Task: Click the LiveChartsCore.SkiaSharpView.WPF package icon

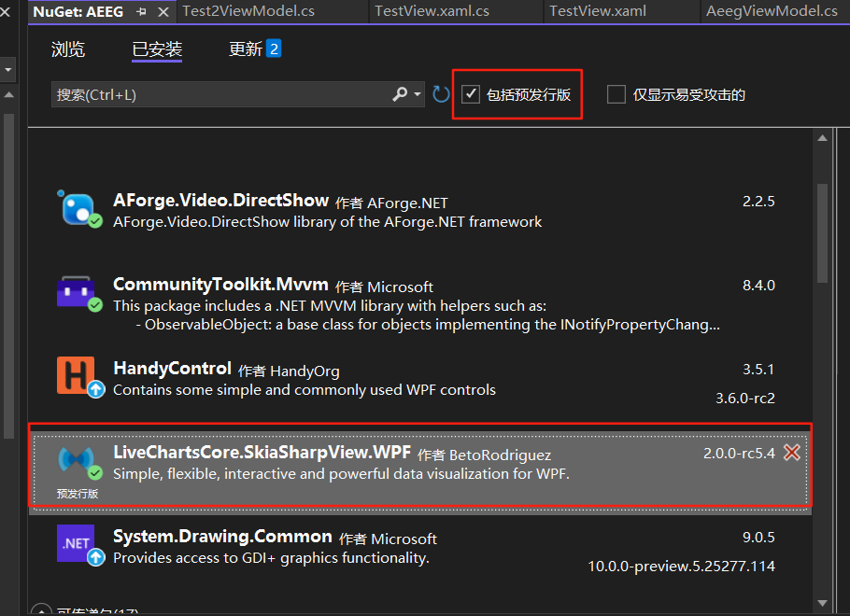Action: tap(78, 457)
